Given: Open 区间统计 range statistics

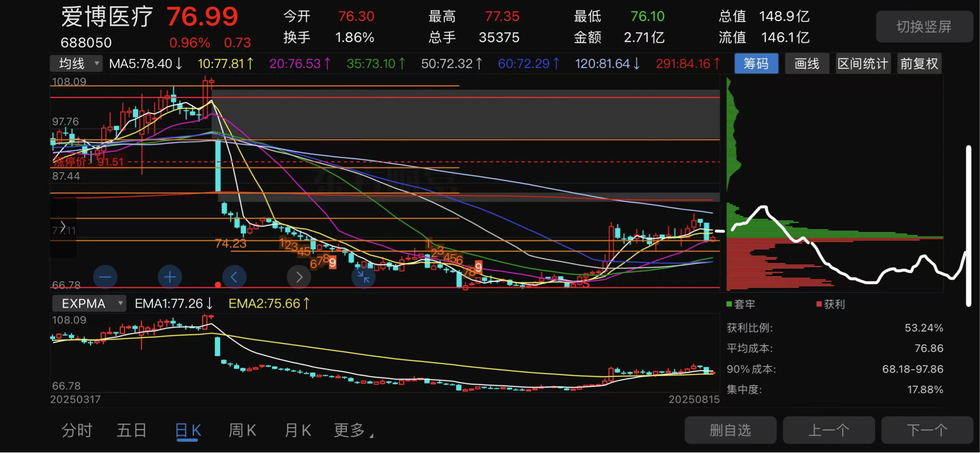Looking at the screenshot, I should click(x=863, y=64).
